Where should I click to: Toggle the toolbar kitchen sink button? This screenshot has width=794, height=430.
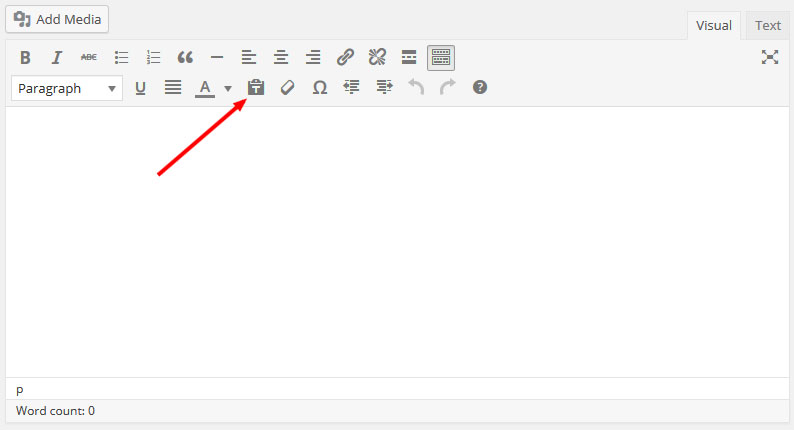pyautogui.click(x=441, y=58)
